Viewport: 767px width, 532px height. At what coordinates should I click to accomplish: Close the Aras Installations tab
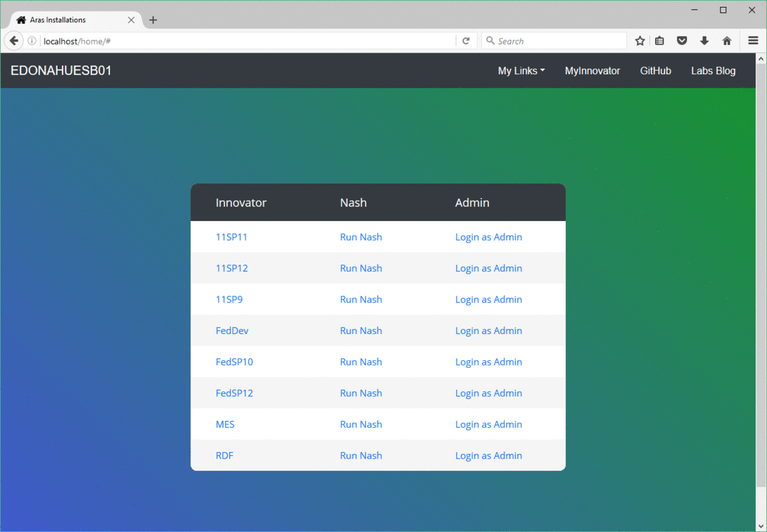coord(131,20)
